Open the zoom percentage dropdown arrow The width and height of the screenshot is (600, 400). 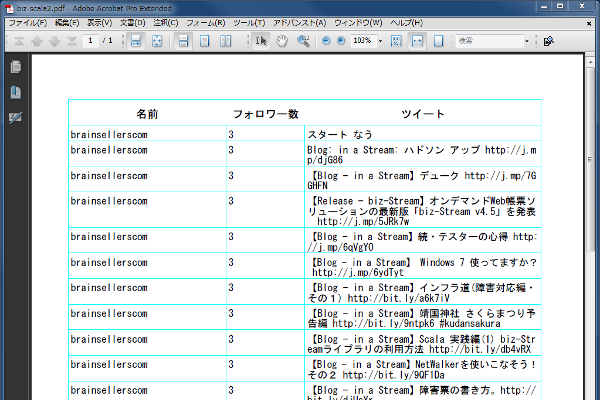[380, 41]
